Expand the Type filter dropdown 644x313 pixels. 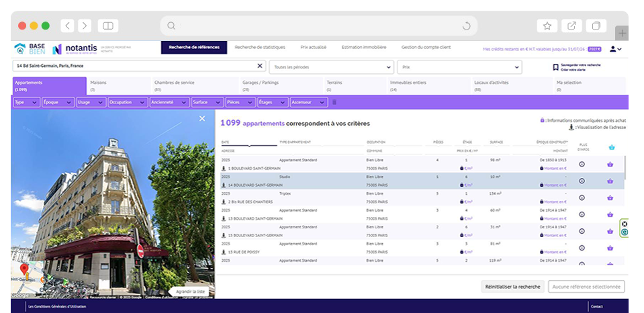[26, 103]
